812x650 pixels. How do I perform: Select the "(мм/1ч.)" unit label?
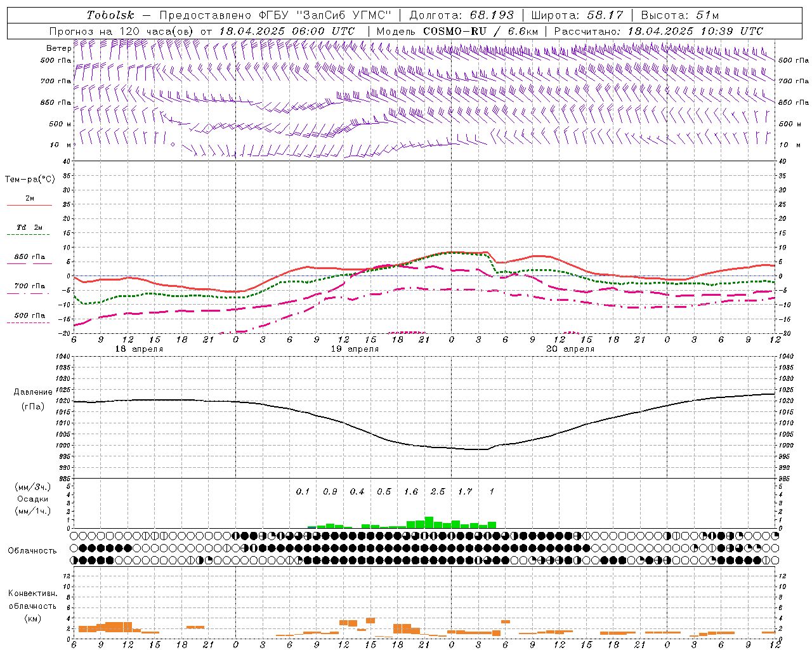(x=32, y=511)
